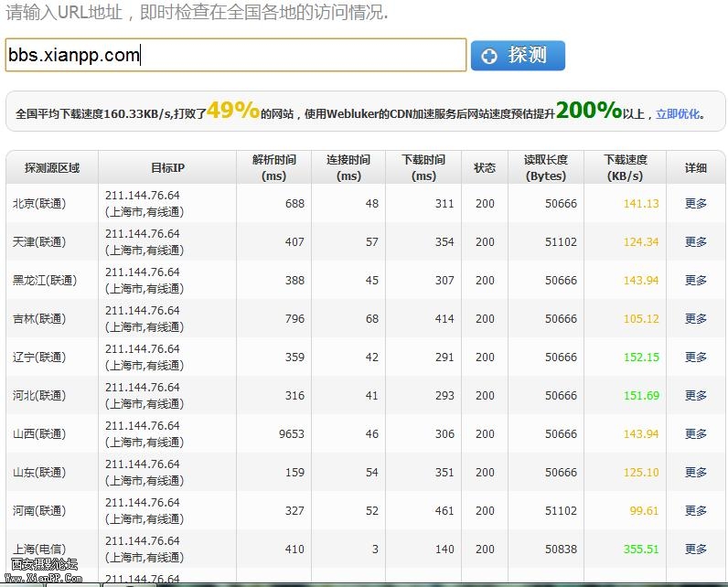Viewport: 728px width, 587px height.
Task: Click 更多 in the 山西(联通) row
Action: click(696, 434)
